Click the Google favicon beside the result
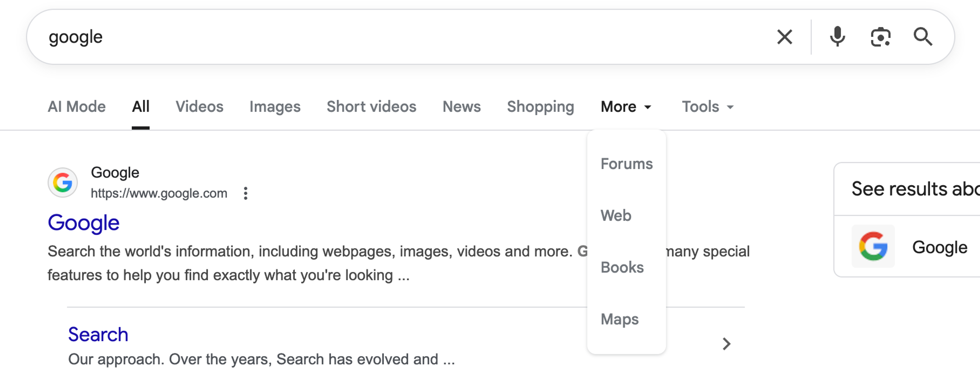The height and width of the screenshot is (382, 980). click(63, 183)
